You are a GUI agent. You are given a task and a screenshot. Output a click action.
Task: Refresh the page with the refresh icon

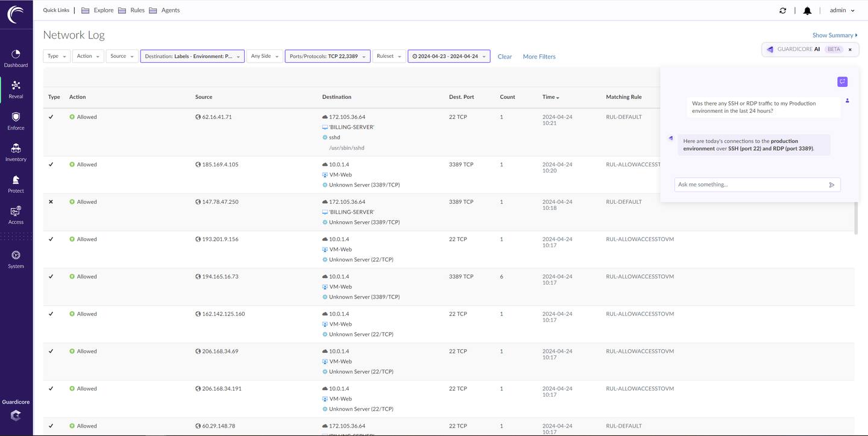(x=782, y=11)
